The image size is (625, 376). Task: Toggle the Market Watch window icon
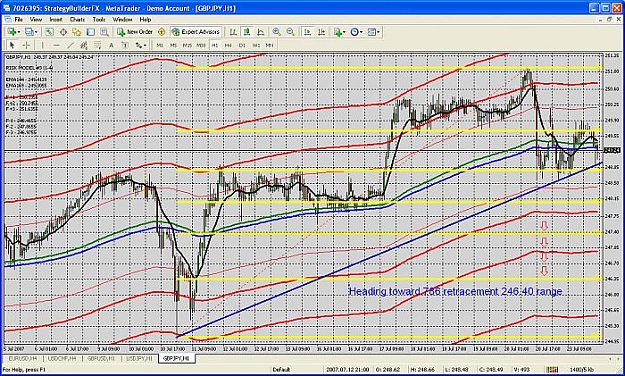click(x=49, y=32)
